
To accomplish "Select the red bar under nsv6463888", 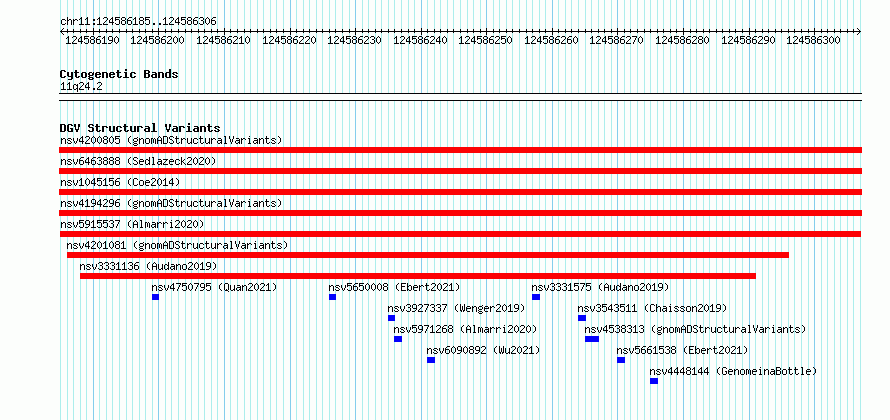I will 460,171.
